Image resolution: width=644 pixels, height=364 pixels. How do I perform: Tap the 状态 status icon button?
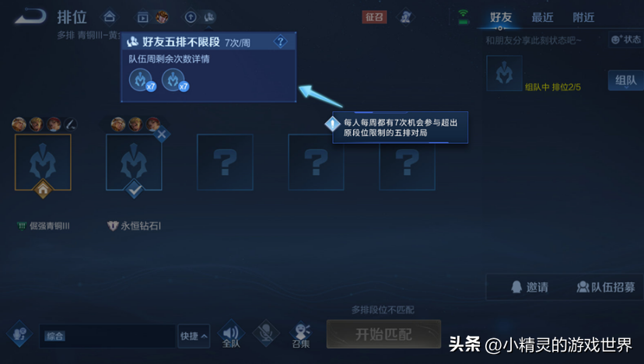pos(626,40)
